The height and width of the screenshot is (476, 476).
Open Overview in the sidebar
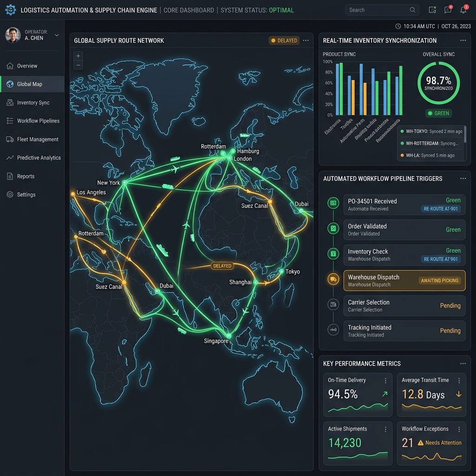click(32, 66)
